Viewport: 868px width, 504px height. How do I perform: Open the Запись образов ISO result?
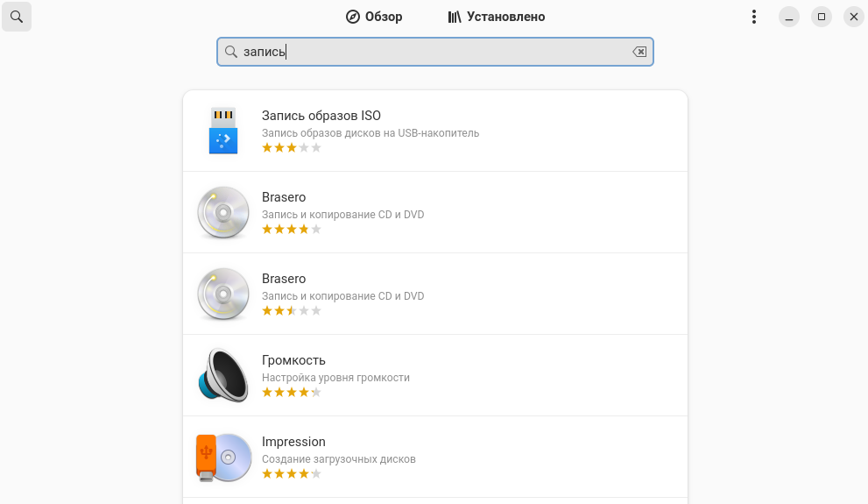321,116
